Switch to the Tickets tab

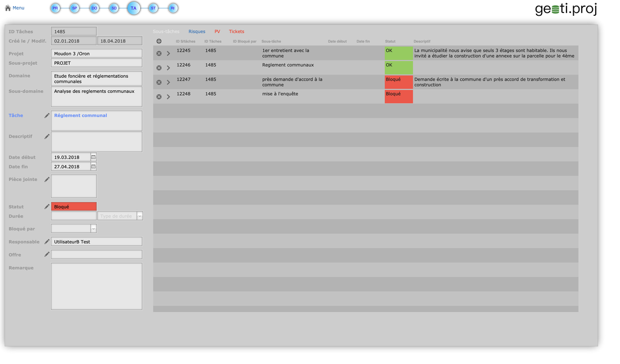[236, 32]
